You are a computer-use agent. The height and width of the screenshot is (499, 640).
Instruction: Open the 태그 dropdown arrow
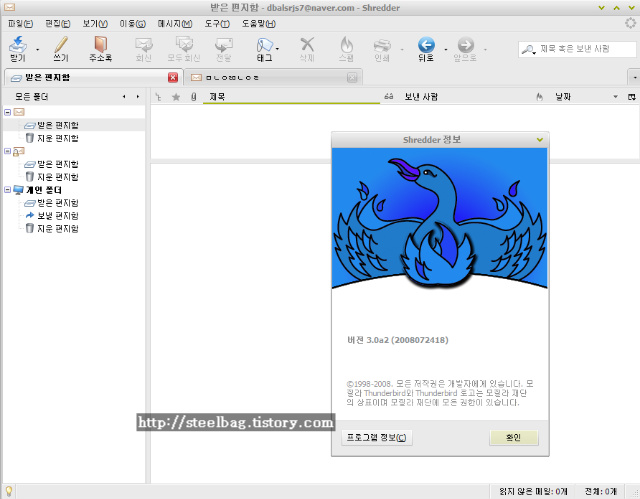point(278,49)
